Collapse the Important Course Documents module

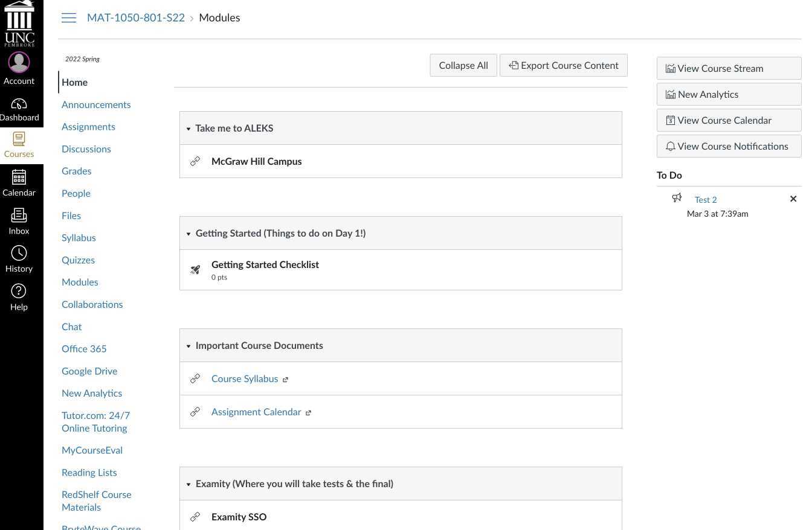tap(188, 345)
